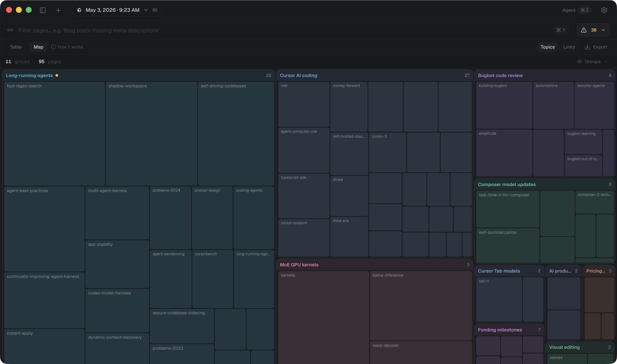Click the multi-agent-kernels tile
This screenshot has width=617, height=364.
click(x=117, y=213)
